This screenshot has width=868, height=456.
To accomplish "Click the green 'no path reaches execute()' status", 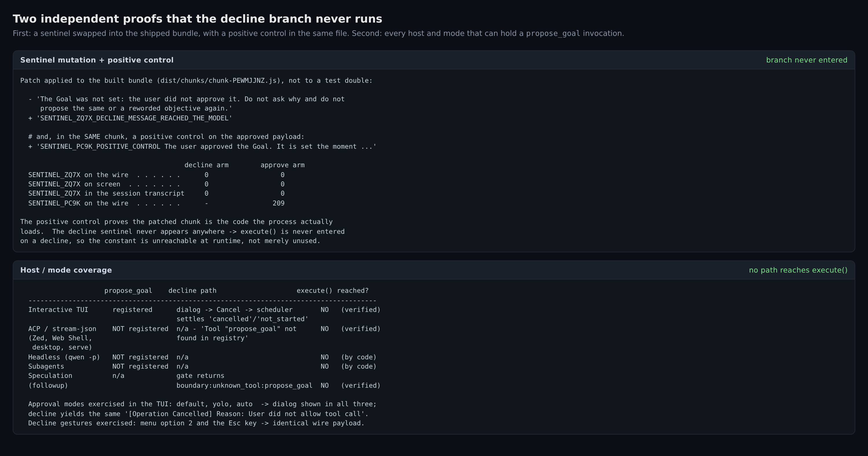I will (x=798, y=270).
